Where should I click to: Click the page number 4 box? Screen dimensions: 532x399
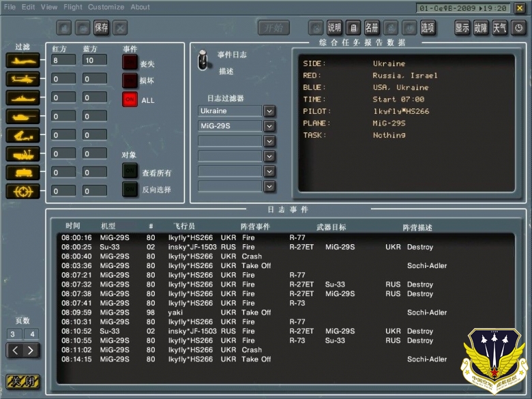(31, 334)
